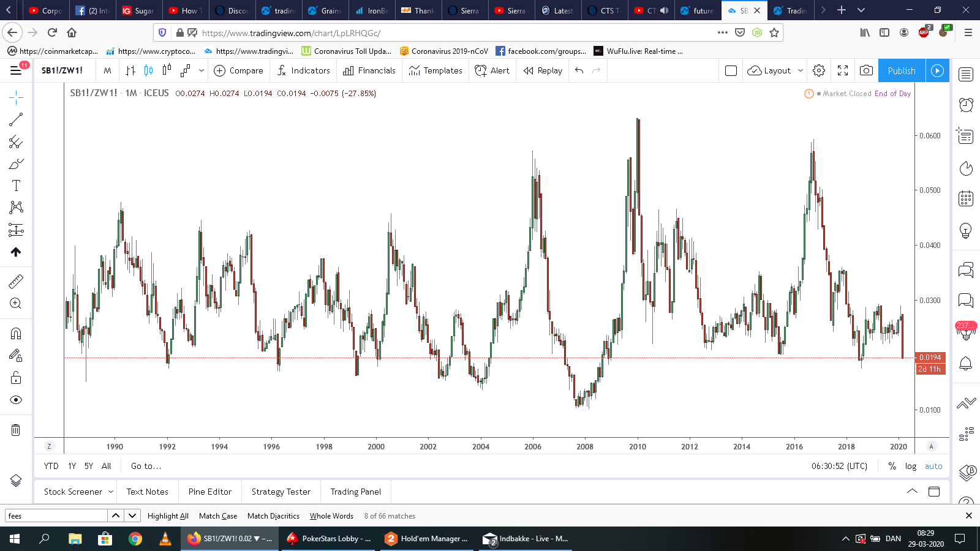Change the monthly time interval selector
980x551 pixels.
pyautogui.click(x=107, y=71)
